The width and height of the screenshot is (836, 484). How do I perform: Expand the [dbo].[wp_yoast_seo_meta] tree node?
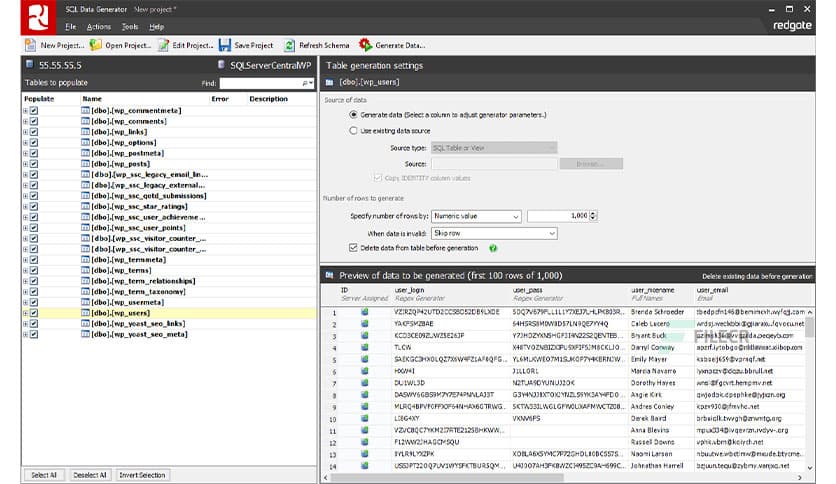[x=25, y=334]
